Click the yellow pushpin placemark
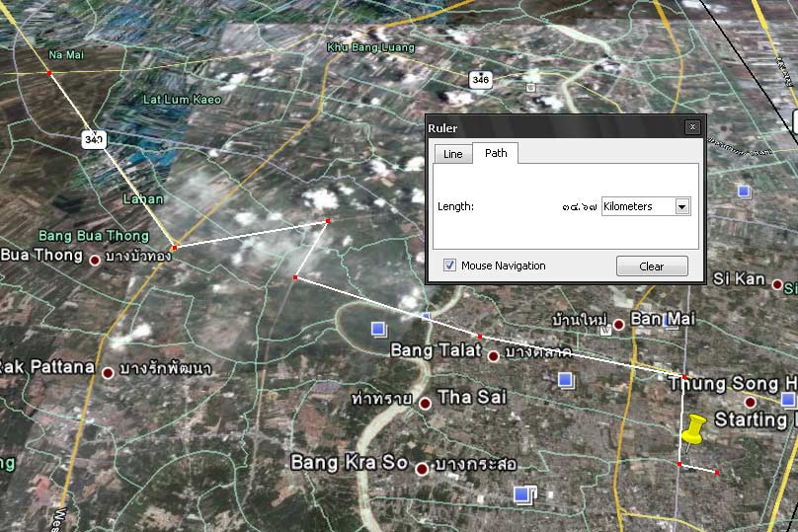Viewport: 798px width, 532px height. pyautogui.click(x=693, y=430)
